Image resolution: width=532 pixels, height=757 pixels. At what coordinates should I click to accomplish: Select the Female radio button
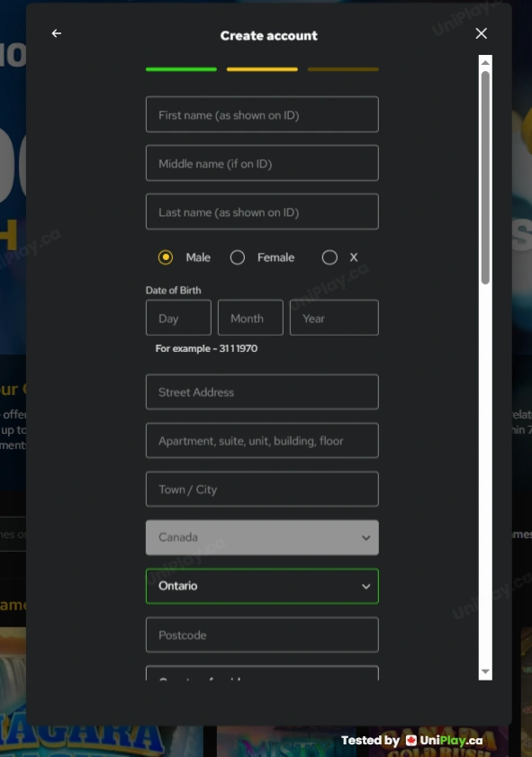pyautogui.click(x=238, y=257)
